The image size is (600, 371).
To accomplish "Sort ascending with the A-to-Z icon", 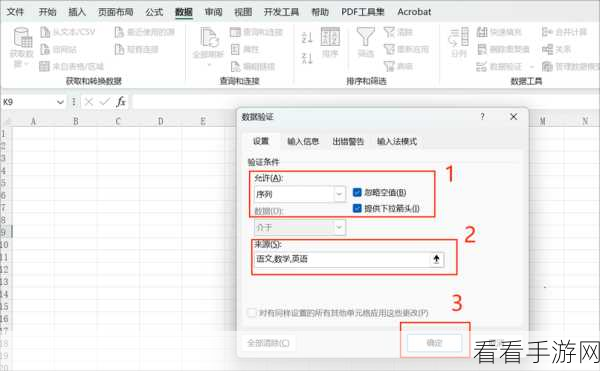I will [x=307, y=37].
